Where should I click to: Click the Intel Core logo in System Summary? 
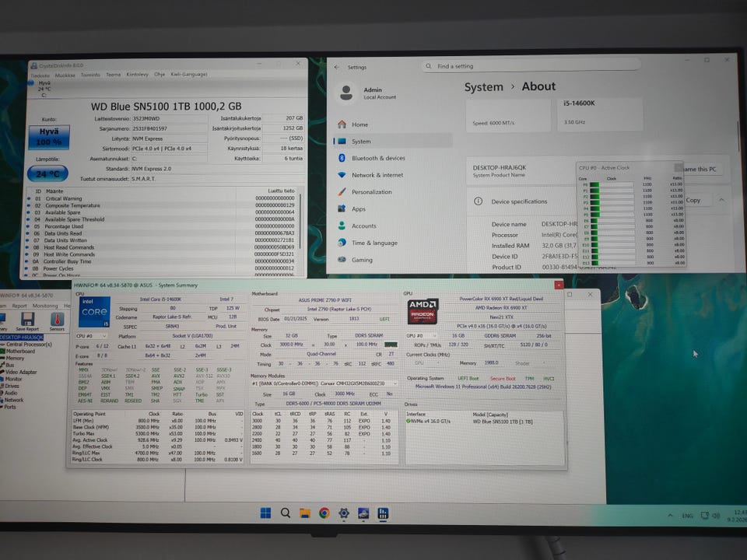tap(94, 312)
